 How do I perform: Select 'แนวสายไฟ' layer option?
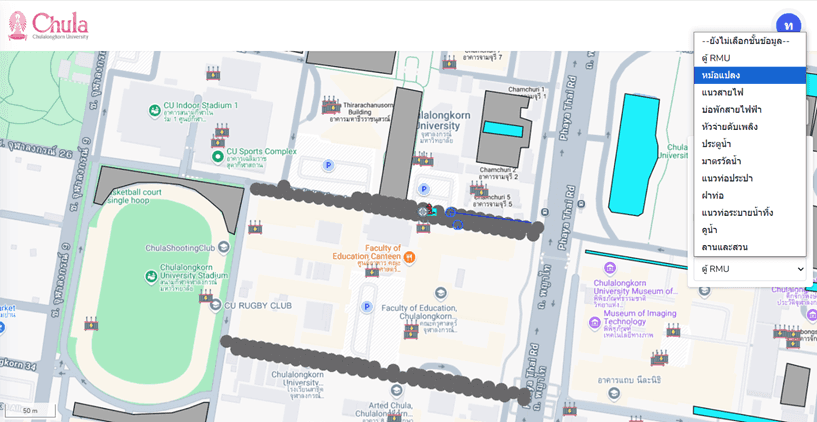click(x=750, y=93)
